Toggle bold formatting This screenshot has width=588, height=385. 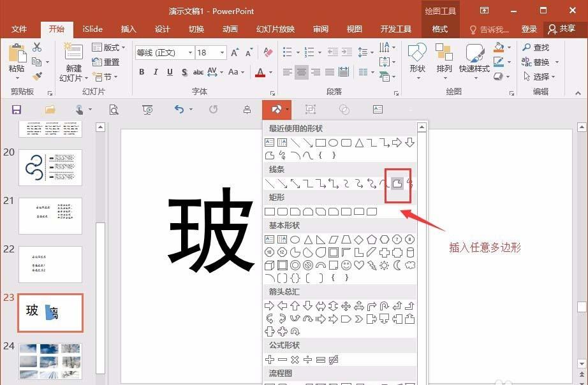pyautogui.click(x=142, y=72)
